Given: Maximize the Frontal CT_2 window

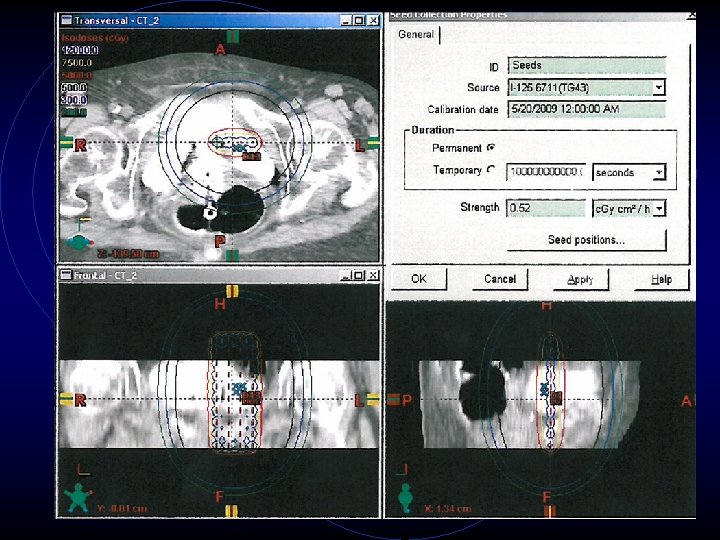Looking at the screenshot, I should 359,275.
